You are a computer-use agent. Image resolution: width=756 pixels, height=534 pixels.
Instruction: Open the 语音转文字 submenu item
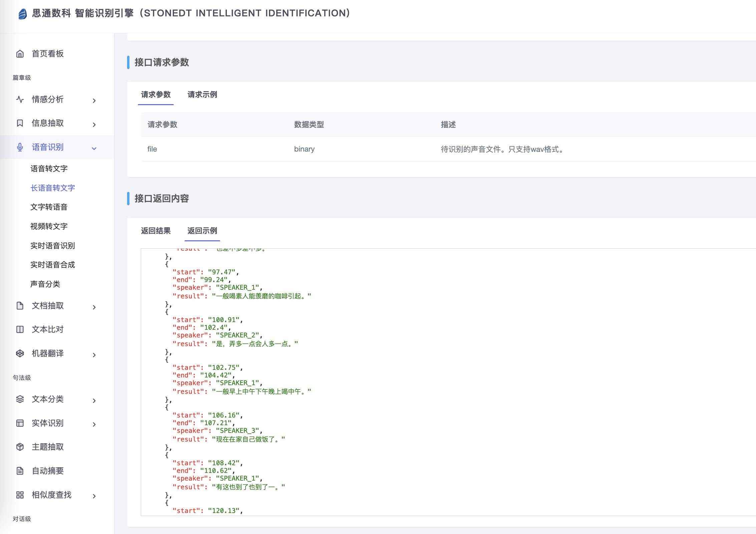pyautogui.click(x=49, y=169)
